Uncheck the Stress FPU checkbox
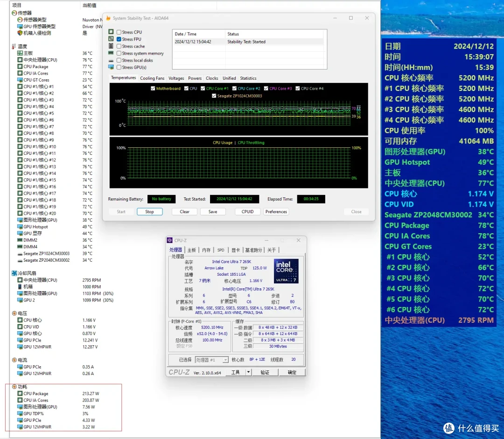The height and width of the screenshot is (439, 504). coord(119,39)
